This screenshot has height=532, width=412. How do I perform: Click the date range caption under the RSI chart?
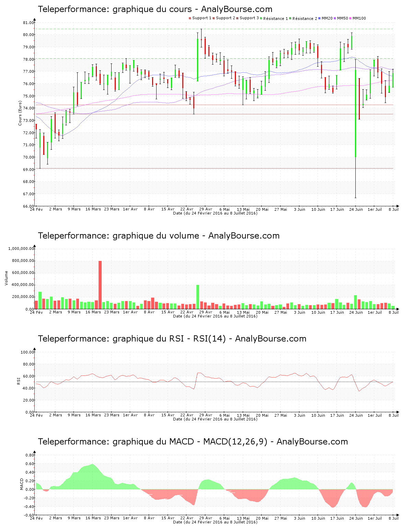point(215,419)
